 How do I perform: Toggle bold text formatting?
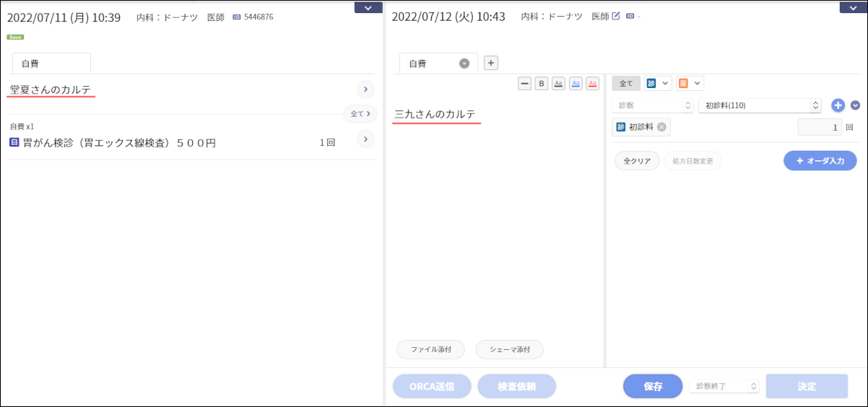(542, 84)
